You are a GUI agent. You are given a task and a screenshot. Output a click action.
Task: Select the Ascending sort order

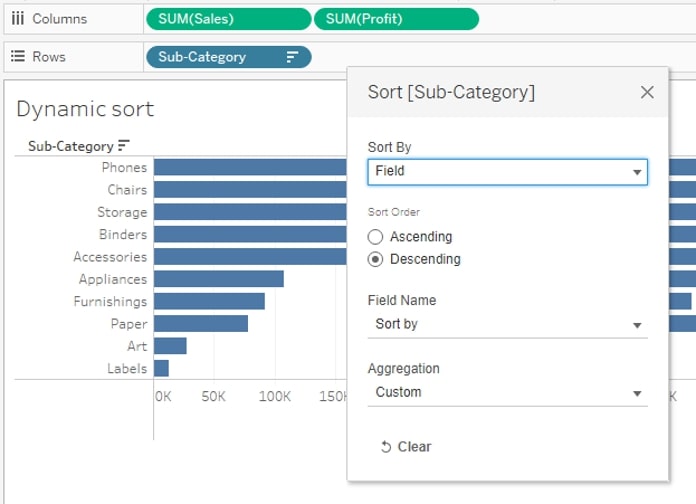(x=375, y=237)
